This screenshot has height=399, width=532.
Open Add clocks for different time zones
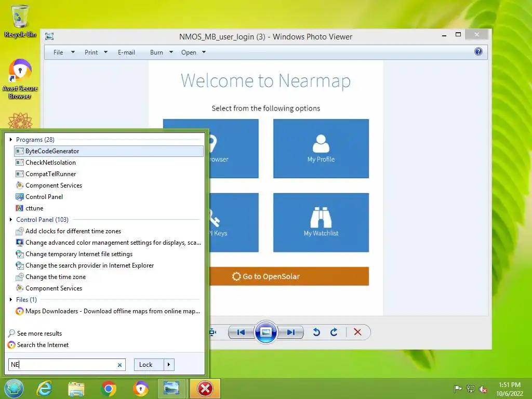pyautogui.click(x=109, y=231)
